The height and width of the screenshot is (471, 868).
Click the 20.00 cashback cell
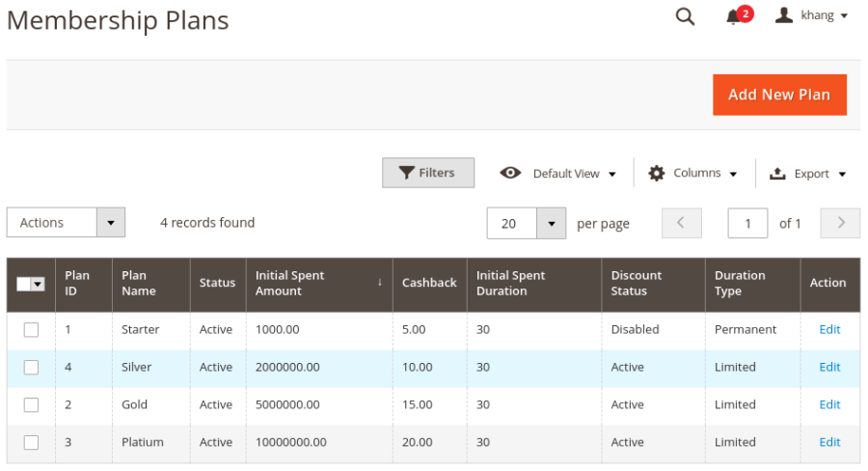(429, 443)
